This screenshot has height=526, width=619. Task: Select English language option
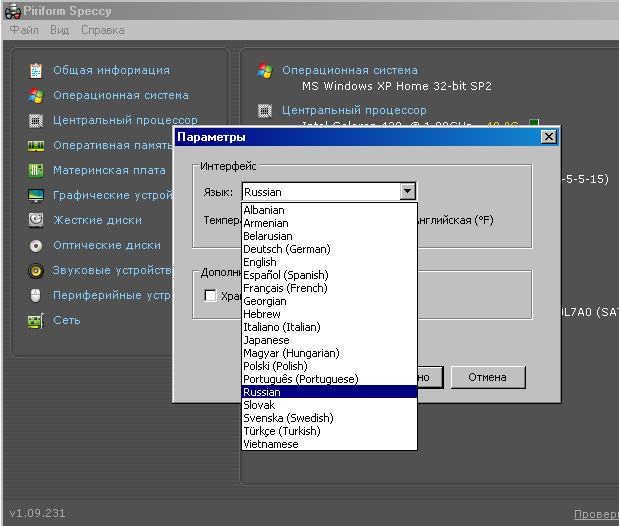pos(329,262)
